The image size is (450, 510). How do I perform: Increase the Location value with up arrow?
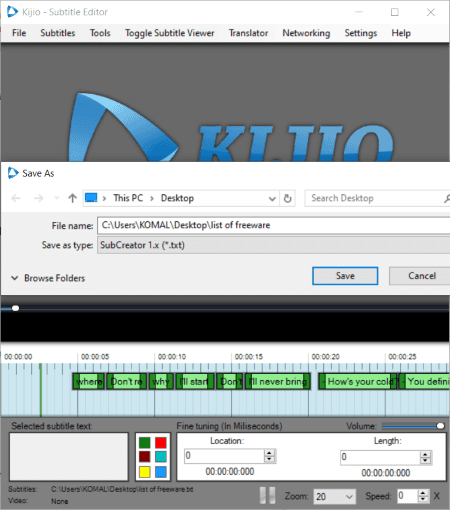coord(269,453)
